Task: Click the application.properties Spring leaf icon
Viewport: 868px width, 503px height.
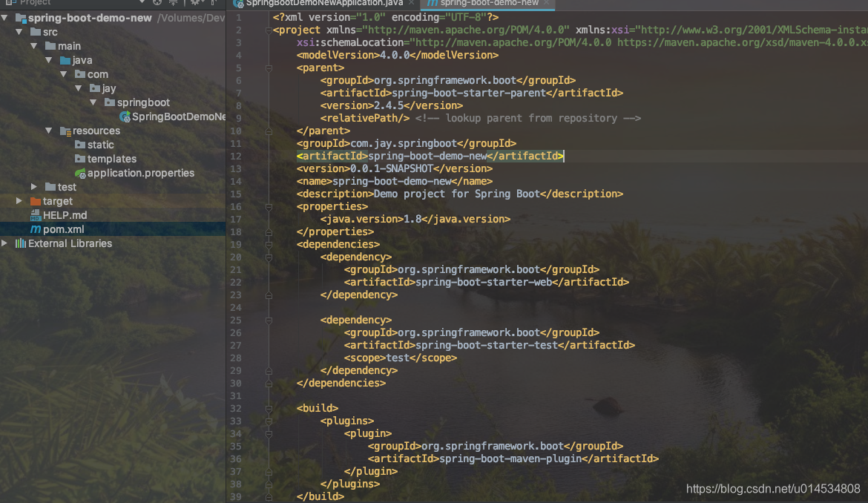Action: [x=80, y=173]
